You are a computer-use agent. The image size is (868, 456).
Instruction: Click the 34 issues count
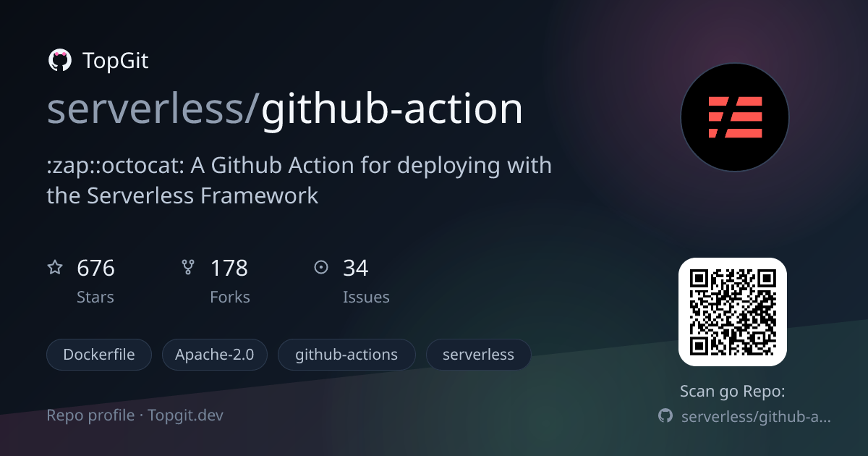(355, 269)
